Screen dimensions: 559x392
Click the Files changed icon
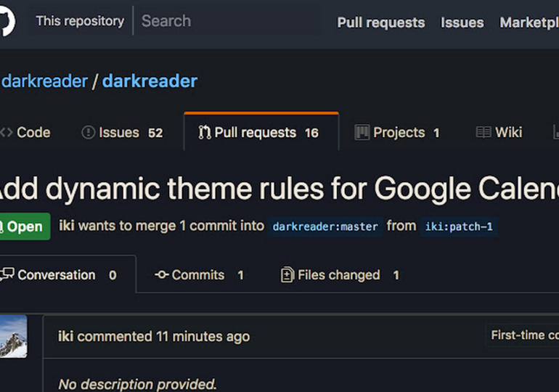[287, 275]
